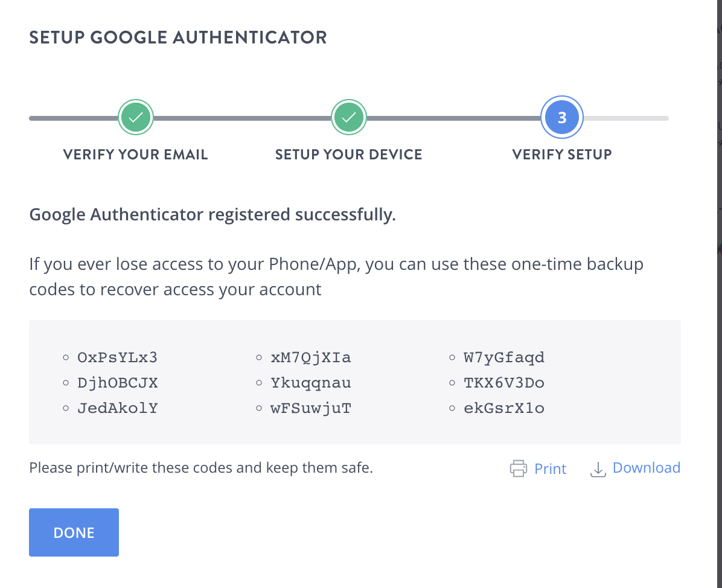Image resolution: width=722 pixels, height=588 pixels.
Task: Click the Print icon next to Print label
Action: pyautogui.click(x=518, y=468)
